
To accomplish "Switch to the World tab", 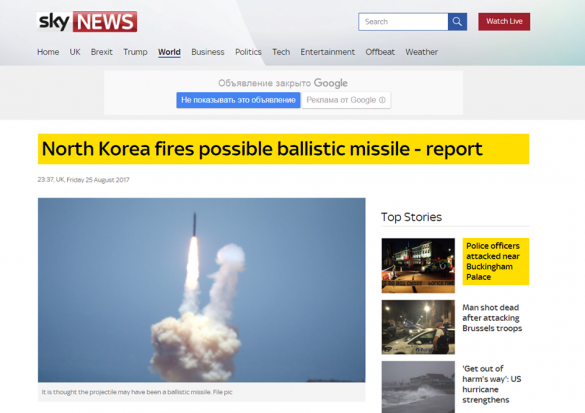I will 169,52.
